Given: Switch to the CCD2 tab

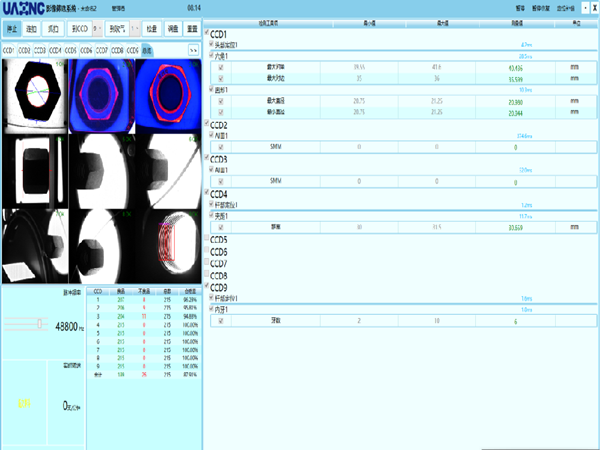Looking at the screenshot, I should [25, 48].
